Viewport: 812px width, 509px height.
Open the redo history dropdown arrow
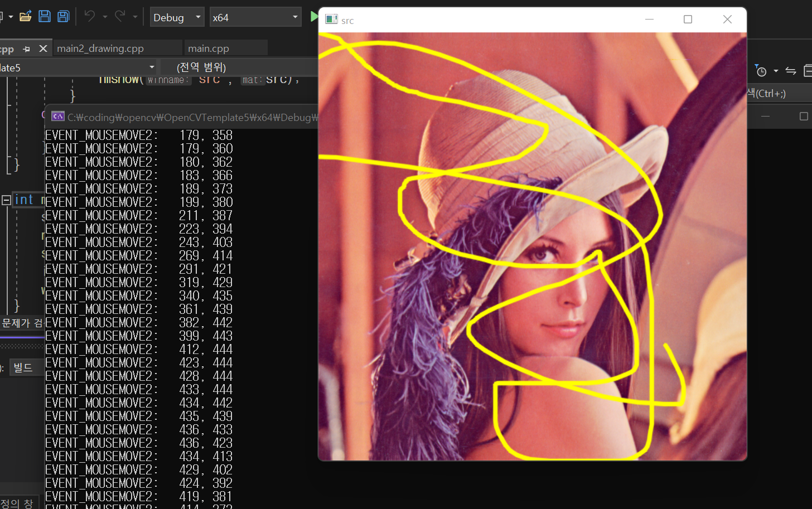[x=135, y=17]
